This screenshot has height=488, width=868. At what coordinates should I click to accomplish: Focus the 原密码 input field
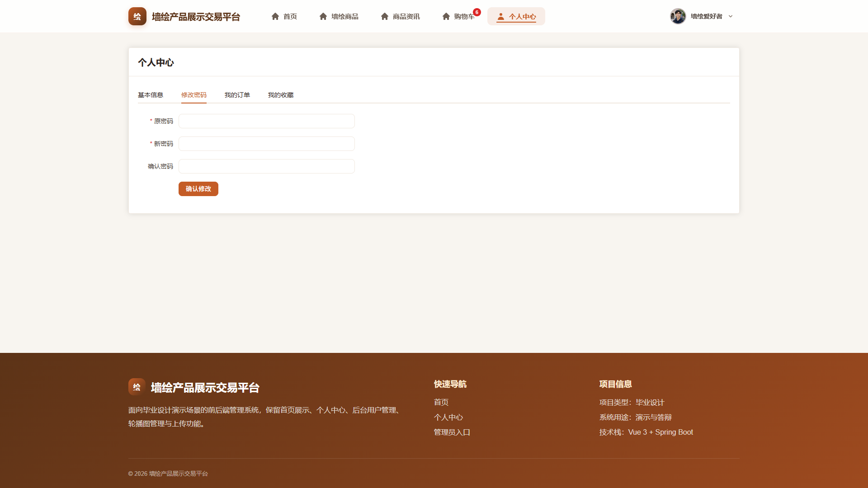[x=267, y=121]
